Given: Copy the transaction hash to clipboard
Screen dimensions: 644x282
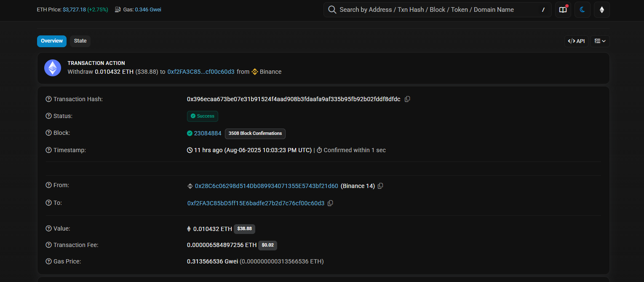Looking at the screenshot, I should coord(407,99).
